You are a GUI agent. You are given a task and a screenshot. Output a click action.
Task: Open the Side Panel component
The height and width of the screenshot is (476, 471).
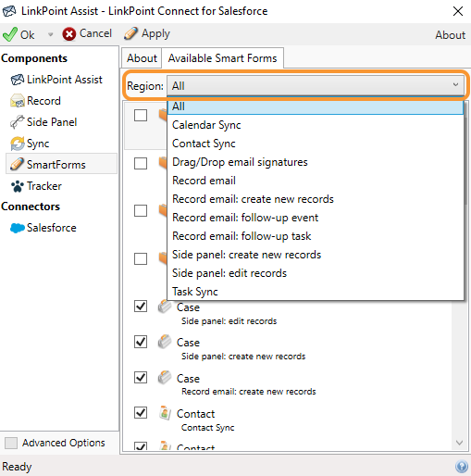click(52, 122)
